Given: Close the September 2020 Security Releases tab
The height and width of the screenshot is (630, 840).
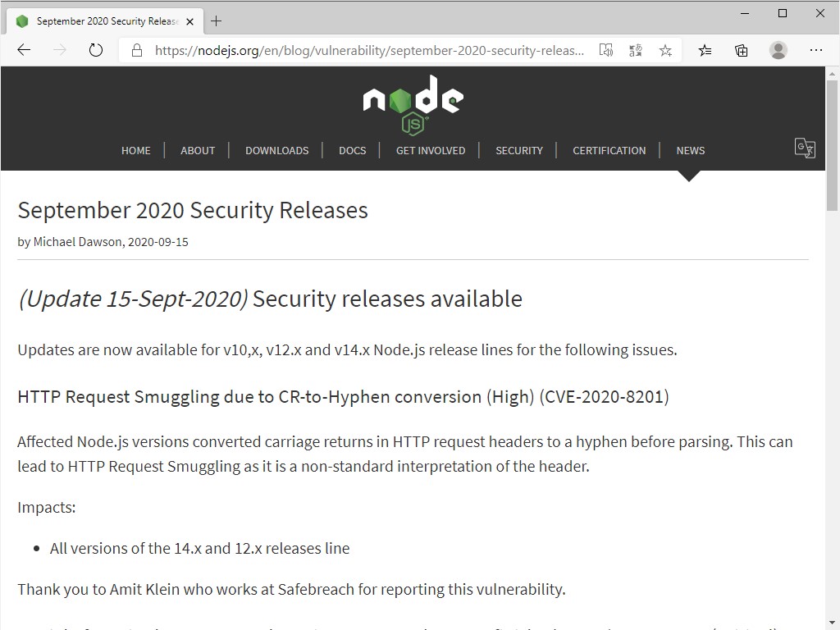Looking at the screenshot, I should point(190,21).
